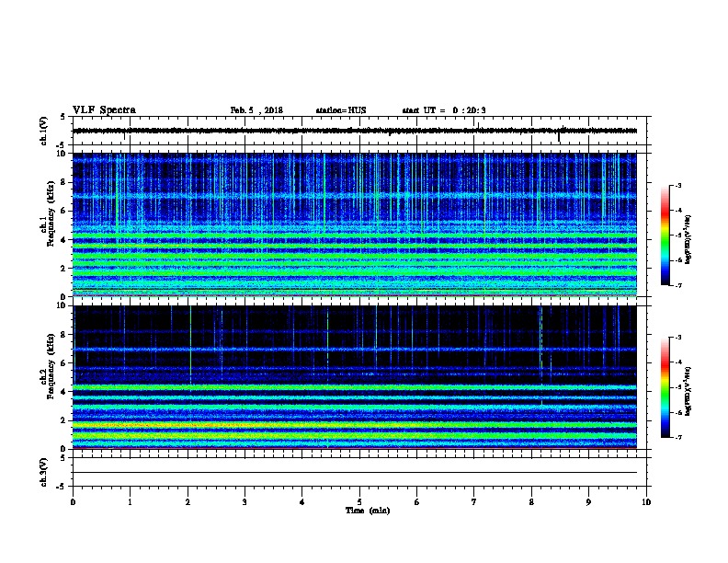Image resolution: width=728 pixels, height=563 pixels.
Task: Click the color scale bar beside ch.2 spectrogram
Action: click(x=665, y=387)
